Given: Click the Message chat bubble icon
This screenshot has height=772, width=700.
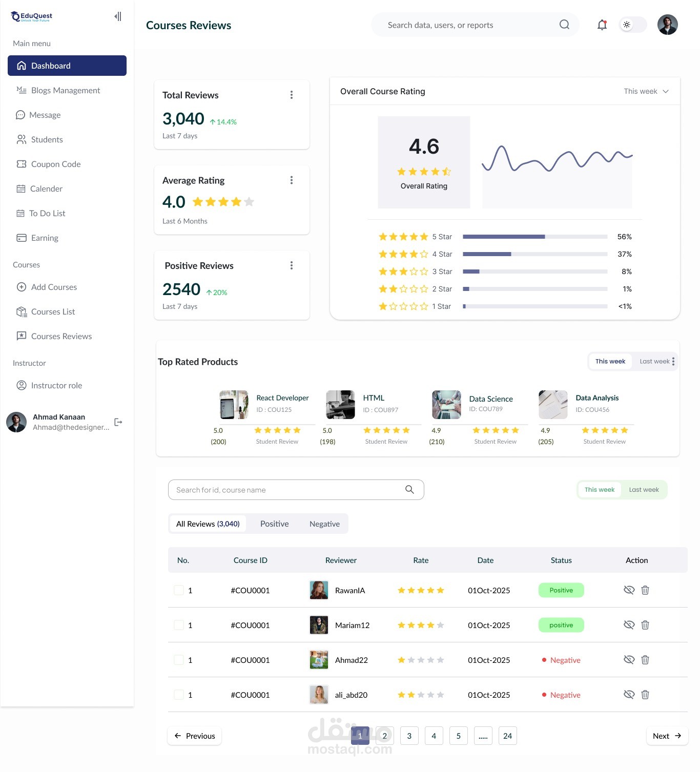Looking at the screenshot, I should point(20,115).
